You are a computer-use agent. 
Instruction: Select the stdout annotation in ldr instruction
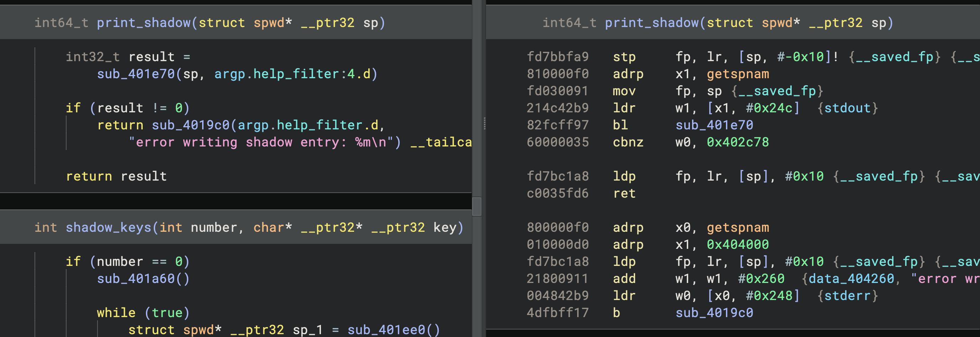pos(847,108)
